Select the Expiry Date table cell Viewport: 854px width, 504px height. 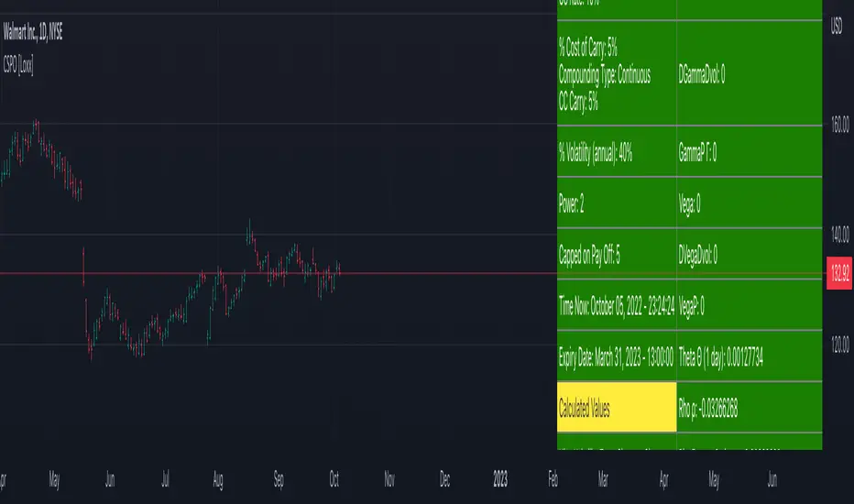coord(617,356)
